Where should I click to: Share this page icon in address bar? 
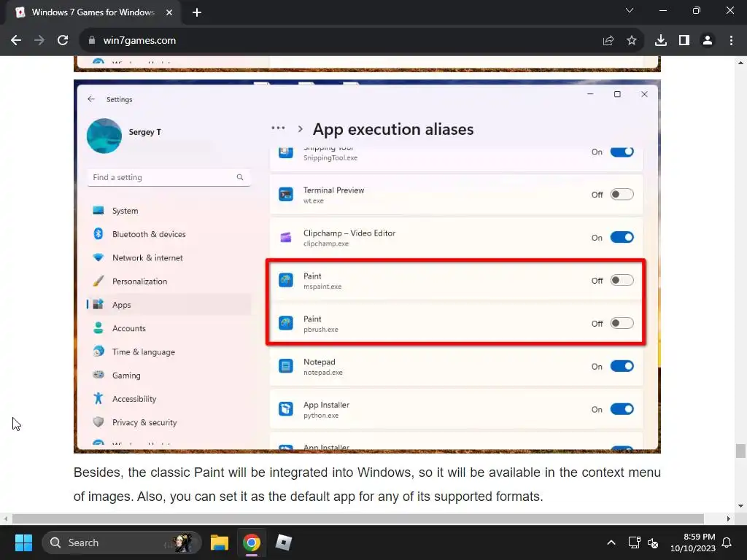(x=608, y=41)
